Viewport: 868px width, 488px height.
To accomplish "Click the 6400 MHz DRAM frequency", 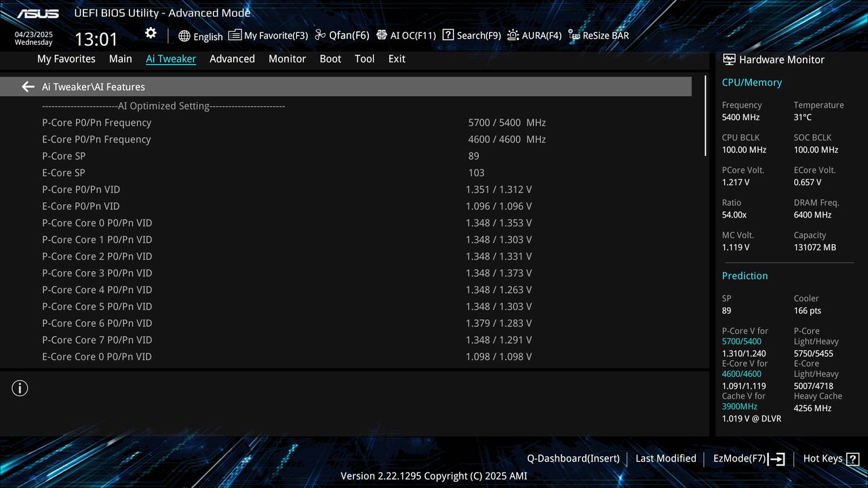I will point(812,215).
